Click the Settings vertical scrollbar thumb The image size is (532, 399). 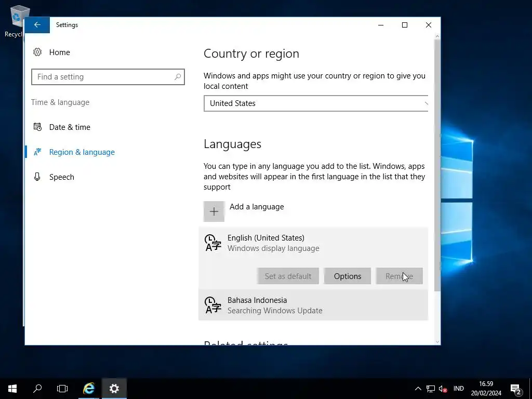pyautogui.click(x=437, y=165)
